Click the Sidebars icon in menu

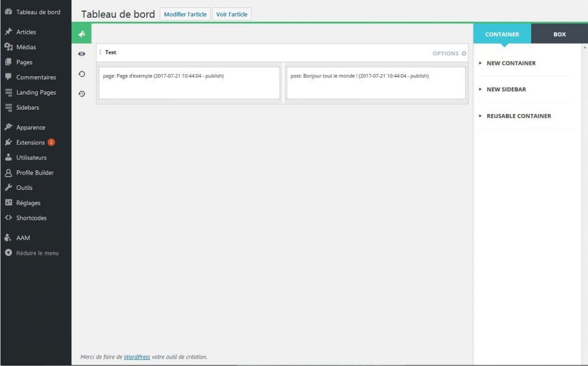(8, 107)
